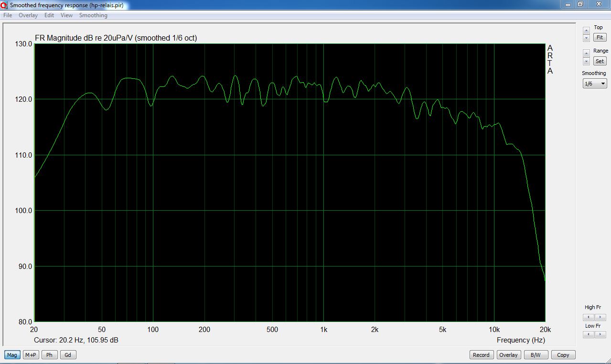Click the Range up arrow stepper
611x364 pixels.
click(x=586, y=54)
